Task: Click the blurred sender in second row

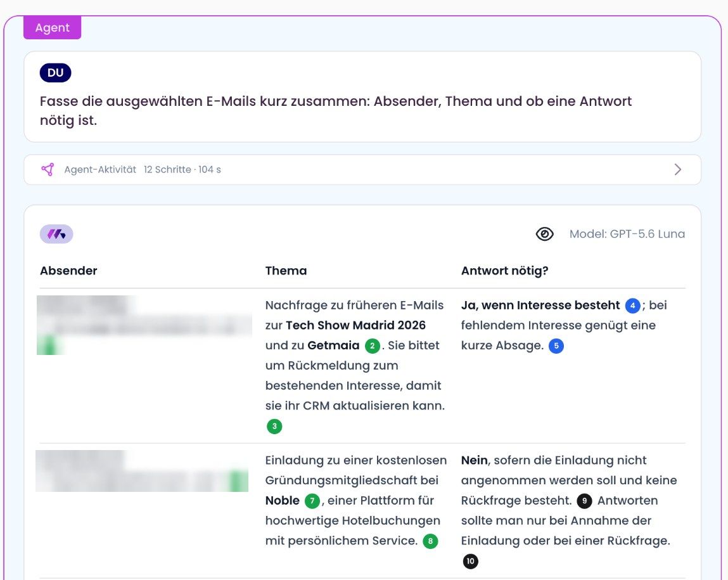Action: coord(142,471)
